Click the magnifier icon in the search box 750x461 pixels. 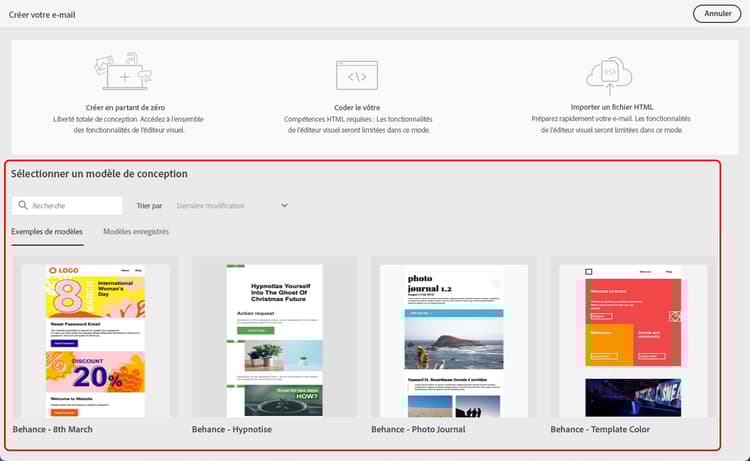tap(22, 205)
